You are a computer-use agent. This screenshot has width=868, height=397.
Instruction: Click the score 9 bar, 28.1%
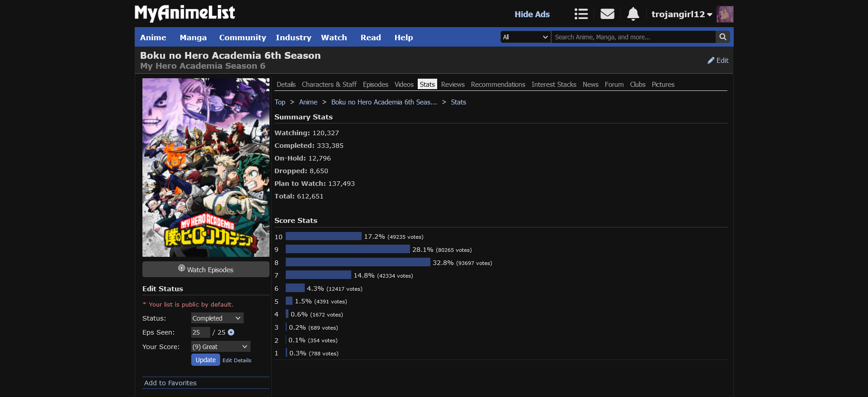click(348, 249)
